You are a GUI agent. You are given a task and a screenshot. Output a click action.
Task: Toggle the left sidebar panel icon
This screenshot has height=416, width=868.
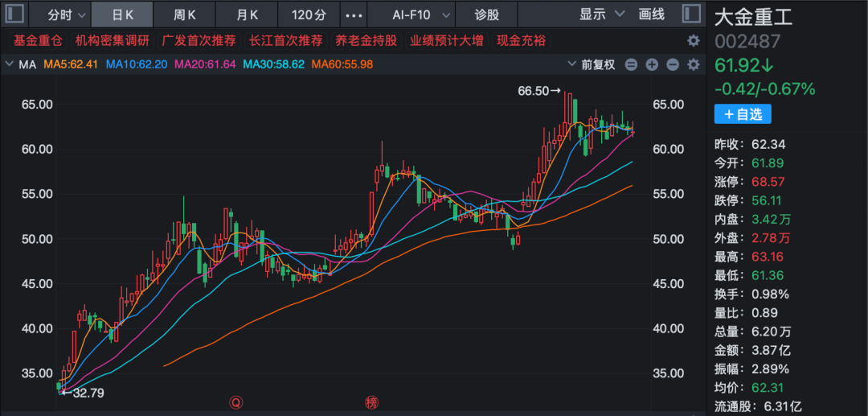point(15,14)
